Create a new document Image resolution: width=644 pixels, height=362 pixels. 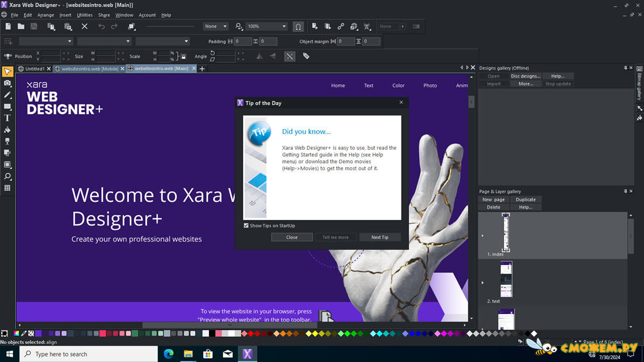tap(8, 26)
